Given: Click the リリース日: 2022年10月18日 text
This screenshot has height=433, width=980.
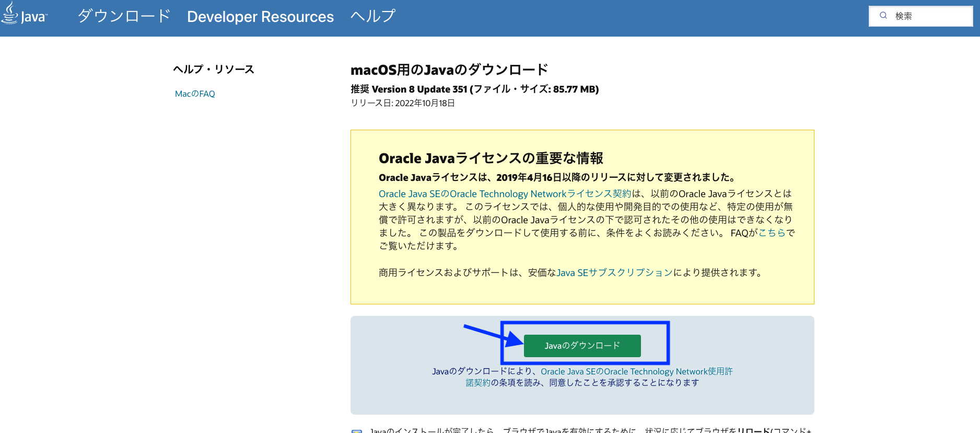Looking at the screenshot, I should pyautogui.click(x=403, y=103).
